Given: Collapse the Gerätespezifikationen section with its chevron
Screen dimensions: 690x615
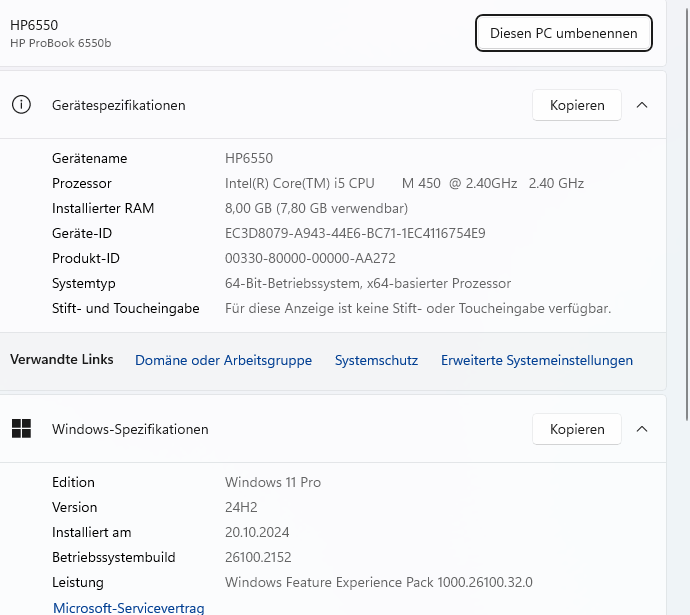Looking at the screenshot, I should point(642,105).
